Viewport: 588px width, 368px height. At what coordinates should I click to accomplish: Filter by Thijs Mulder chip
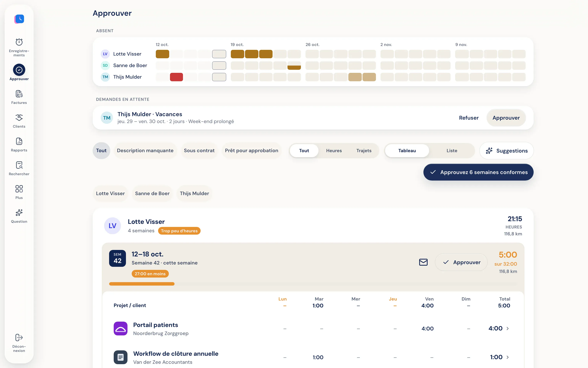194,194
